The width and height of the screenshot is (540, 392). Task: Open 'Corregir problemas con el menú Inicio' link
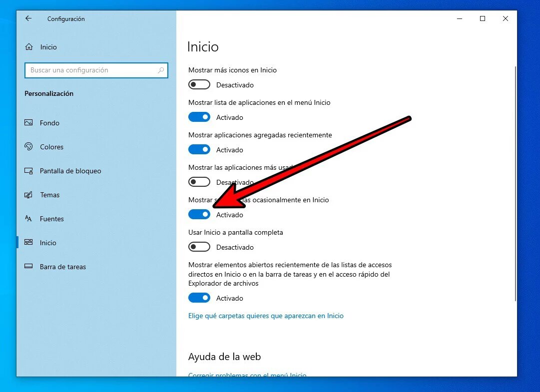(x=247, y=375)
